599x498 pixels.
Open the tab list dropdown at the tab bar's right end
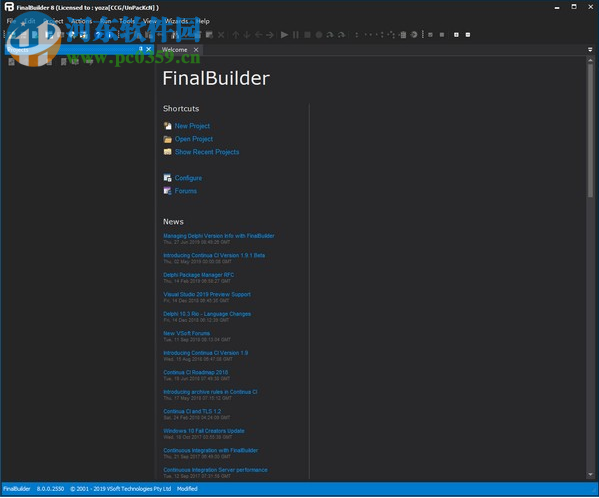pos(590,50)
